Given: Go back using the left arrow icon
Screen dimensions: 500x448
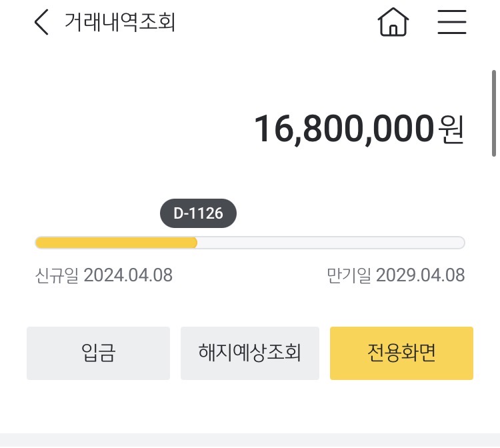Looking at the screenshot, I should point(41,23).
